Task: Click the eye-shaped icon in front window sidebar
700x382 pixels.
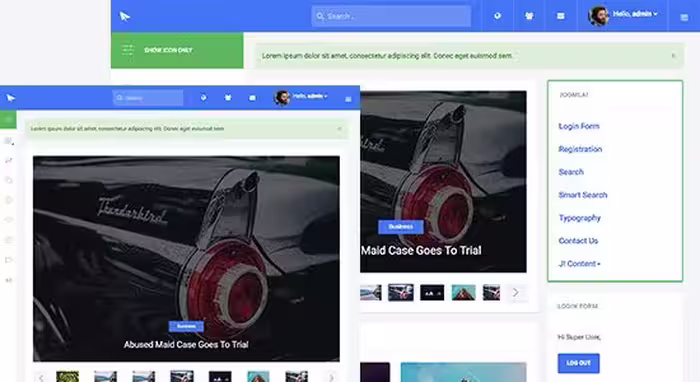Action: point(8,220)
